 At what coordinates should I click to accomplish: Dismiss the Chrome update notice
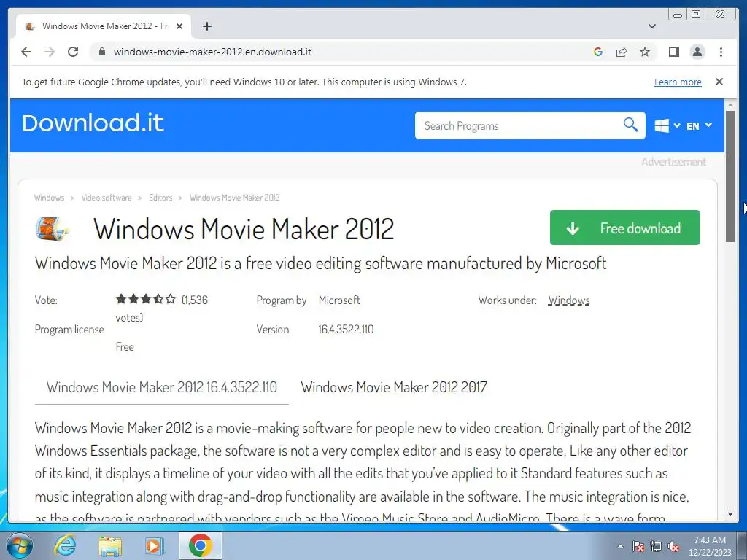pos(719,82)
